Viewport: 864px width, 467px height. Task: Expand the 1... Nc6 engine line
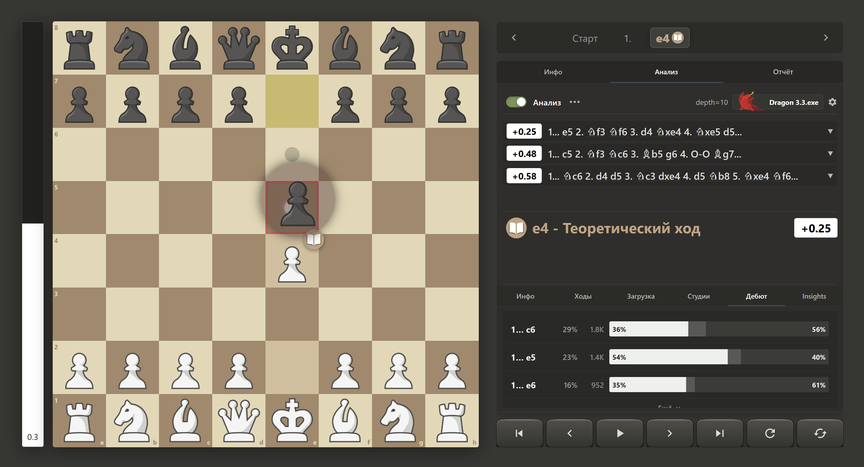click(830, 176)
